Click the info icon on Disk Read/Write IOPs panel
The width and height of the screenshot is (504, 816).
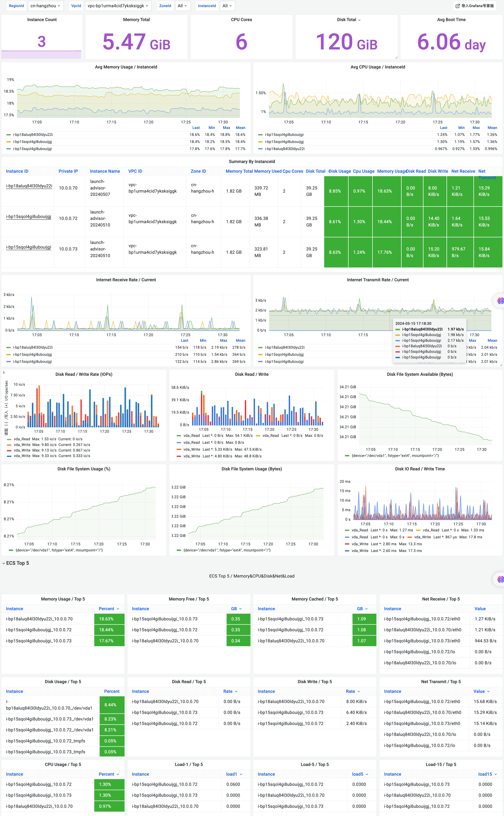(4, 372)
